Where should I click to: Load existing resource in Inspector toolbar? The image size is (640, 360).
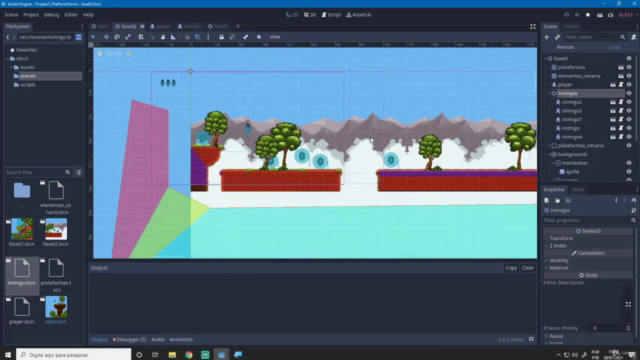coord(557,200)
